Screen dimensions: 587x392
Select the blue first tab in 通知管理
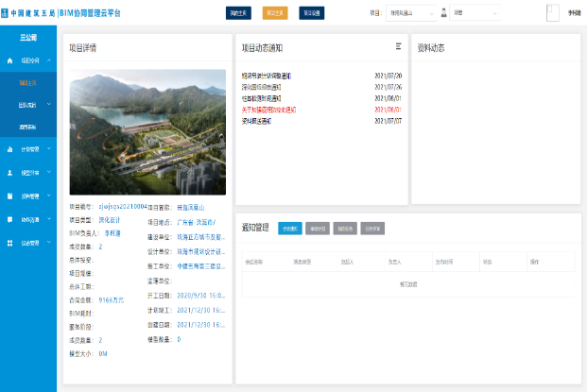pos(291,228)
